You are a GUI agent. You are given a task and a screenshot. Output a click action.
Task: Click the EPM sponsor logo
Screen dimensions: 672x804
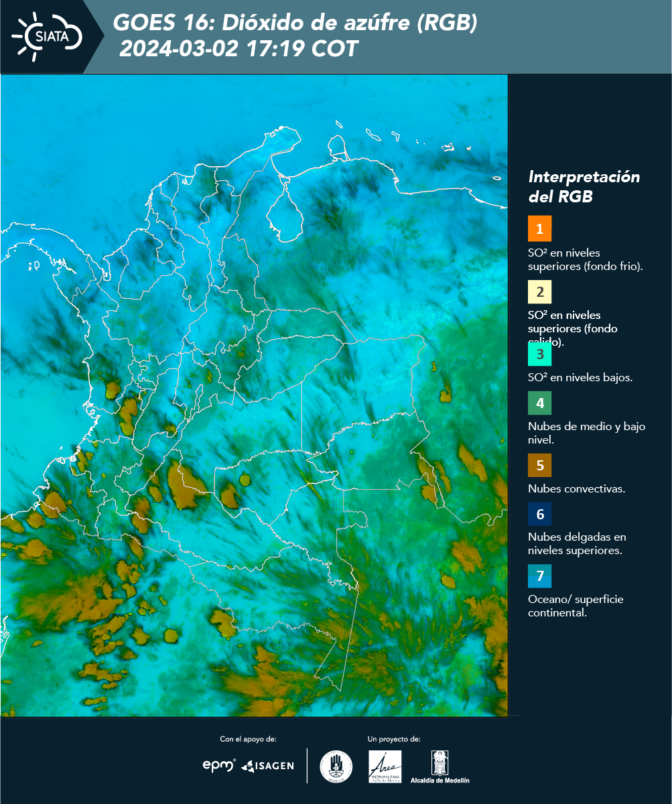219,765
